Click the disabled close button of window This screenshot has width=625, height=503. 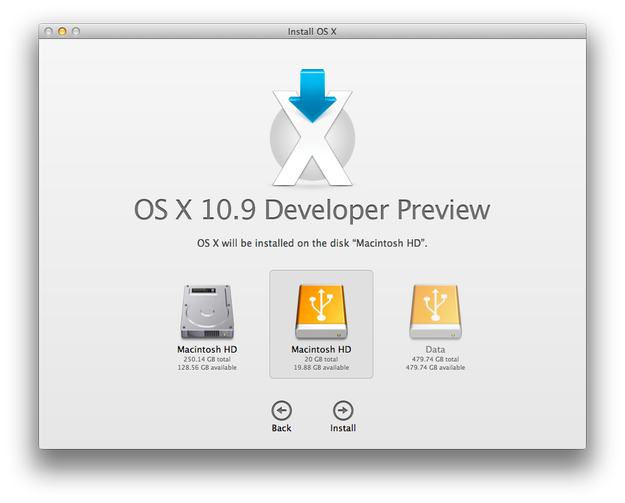[49, 31]
